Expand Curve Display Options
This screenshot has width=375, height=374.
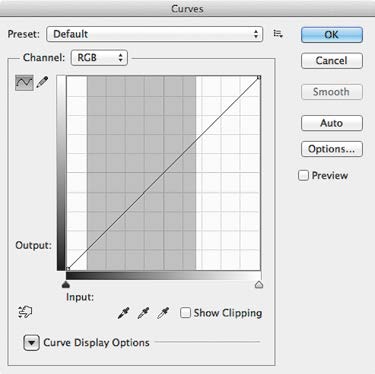32,343
